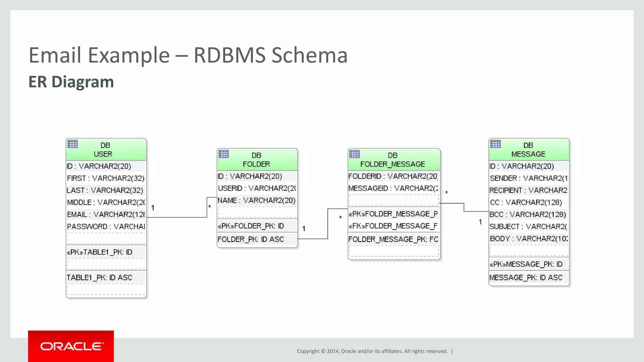The width and height of the screenshot is (644, 362).
Task: Select the FK FOLDER_MESSAGE foreign key row
Action: [393, 226]
